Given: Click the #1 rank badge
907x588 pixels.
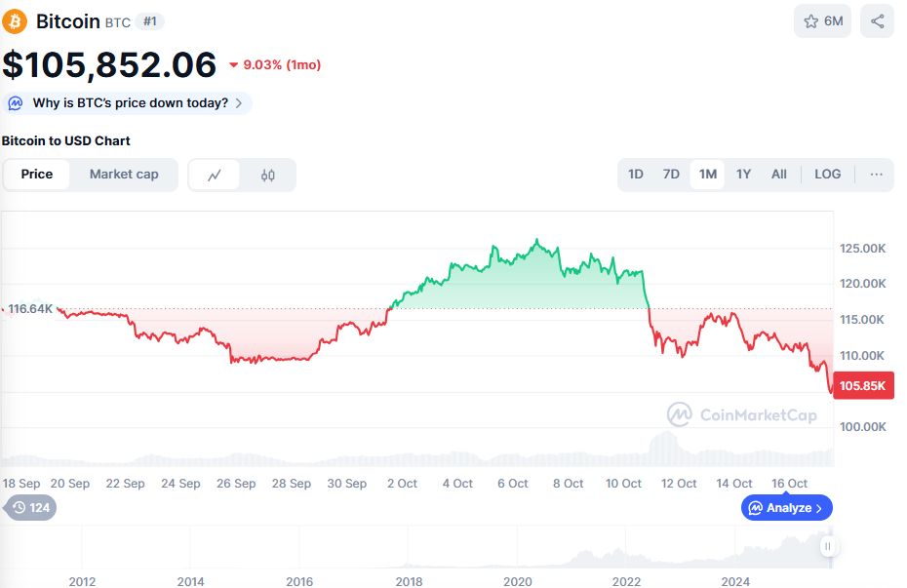Looking at the screenshot, I should (x=150, y=21).
